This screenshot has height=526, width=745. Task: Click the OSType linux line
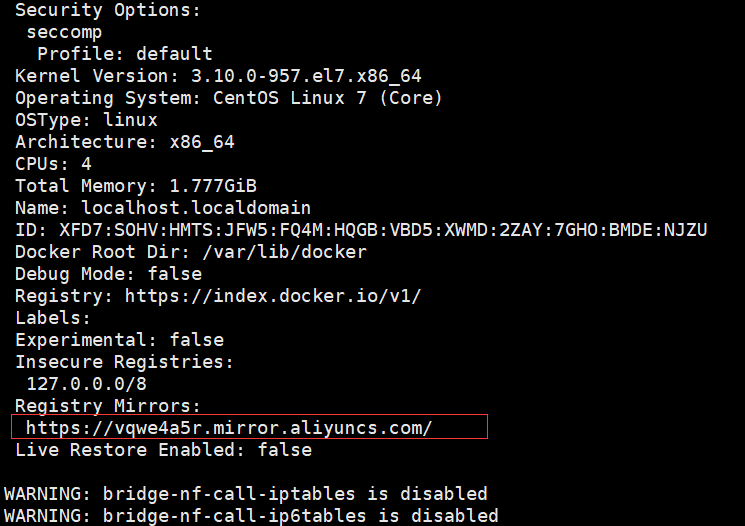(86, 120)
